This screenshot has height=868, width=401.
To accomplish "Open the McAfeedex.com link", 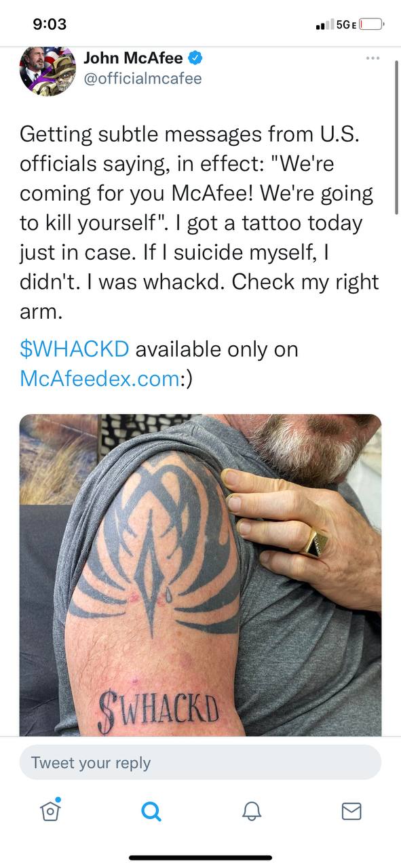I will [100, 378].
